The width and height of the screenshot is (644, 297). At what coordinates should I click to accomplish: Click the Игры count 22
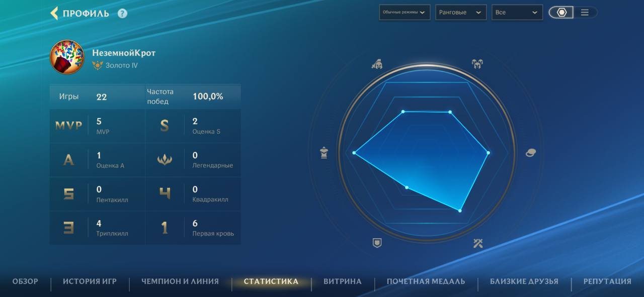tap(102, 96)
